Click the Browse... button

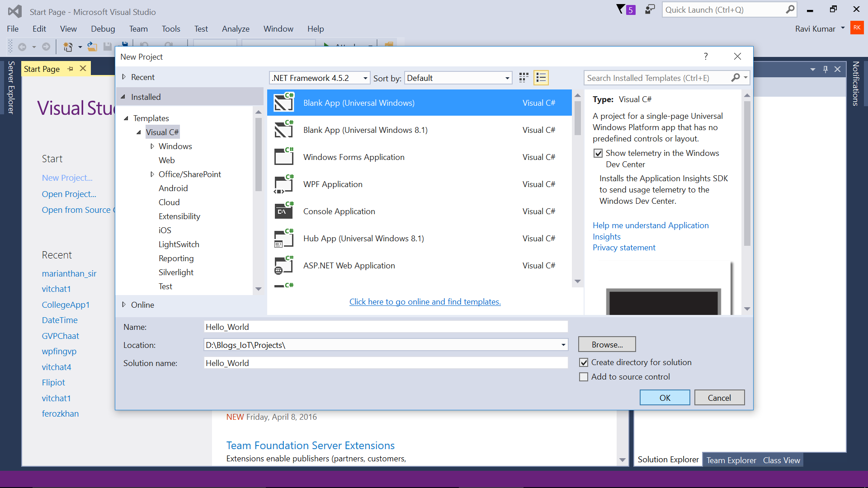(x=607, y=344)
